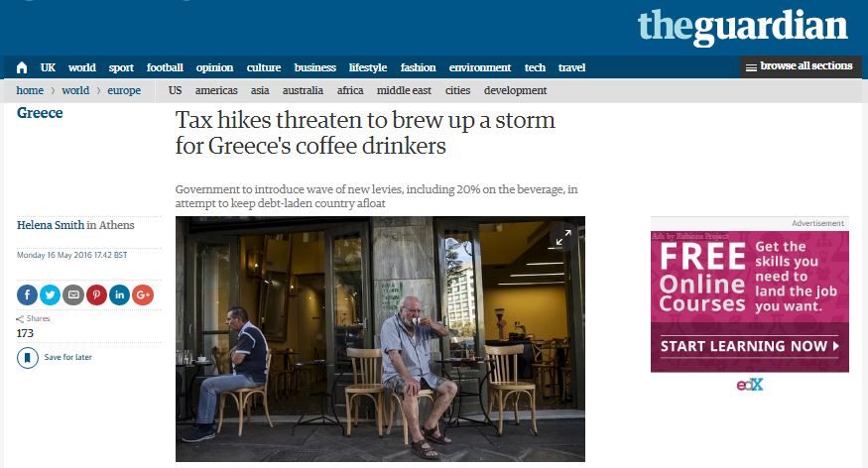Viewport: 868px width, 468px height.
Task: Share article on Pinterest
Action: tap(96, 294)
